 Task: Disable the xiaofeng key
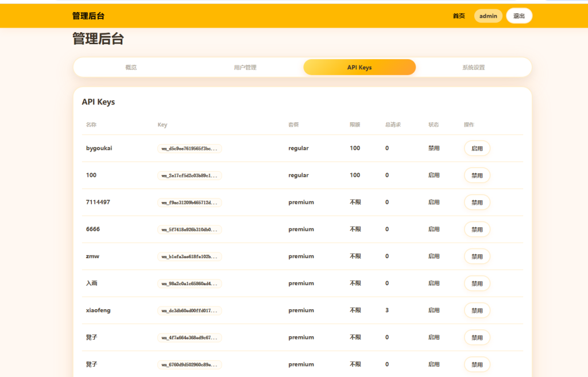point(477,310)
